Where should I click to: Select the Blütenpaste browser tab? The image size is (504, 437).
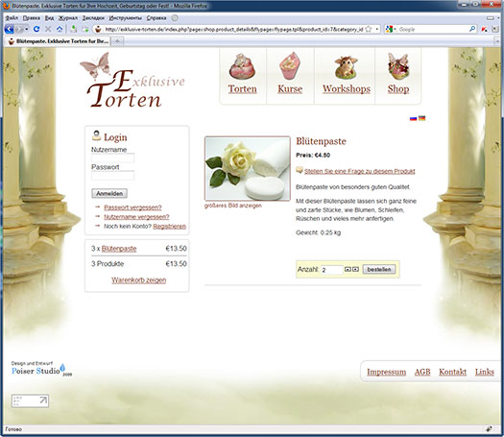[x=59, y=41]
